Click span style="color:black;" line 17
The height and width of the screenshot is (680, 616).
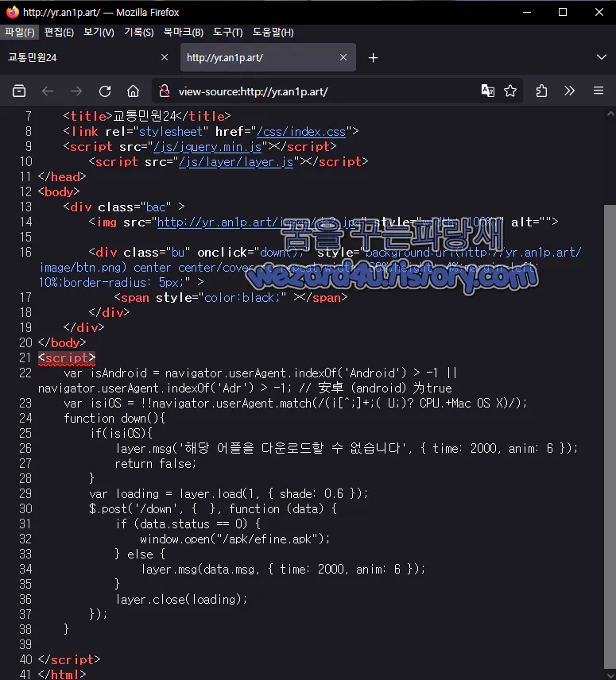pyautogui.click(x=203, y=297)
